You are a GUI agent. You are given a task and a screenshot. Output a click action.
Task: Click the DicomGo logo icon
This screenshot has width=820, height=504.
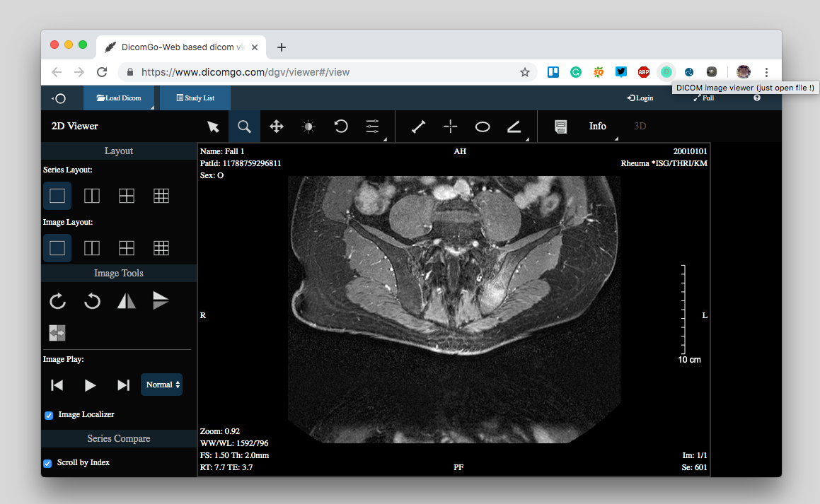tap(59, 98)
